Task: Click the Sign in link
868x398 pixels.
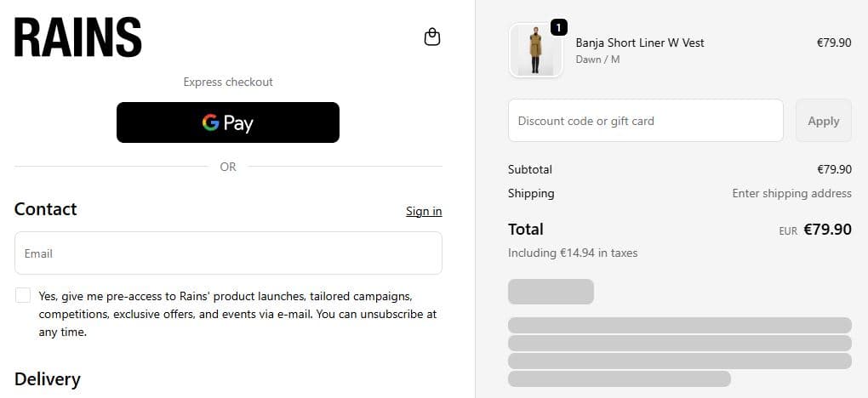Action: coord(424,211)
